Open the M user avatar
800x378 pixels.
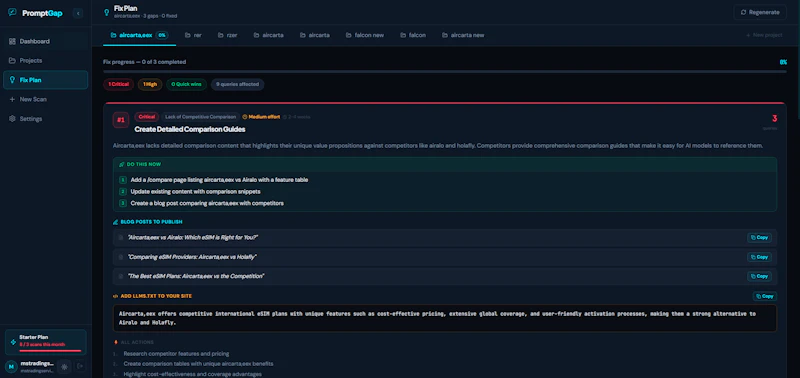coord(11,366)
